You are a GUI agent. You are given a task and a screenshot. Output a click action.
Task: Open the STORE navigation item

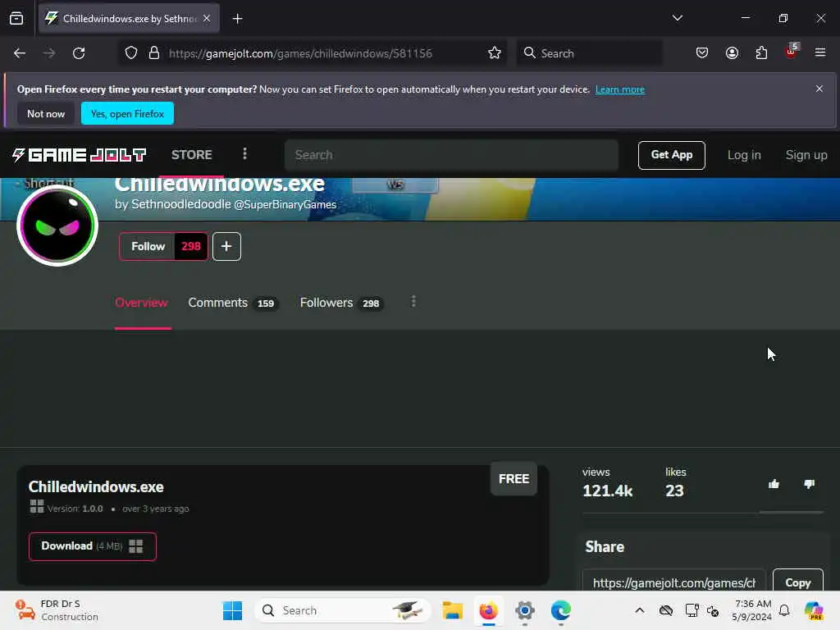192,155
